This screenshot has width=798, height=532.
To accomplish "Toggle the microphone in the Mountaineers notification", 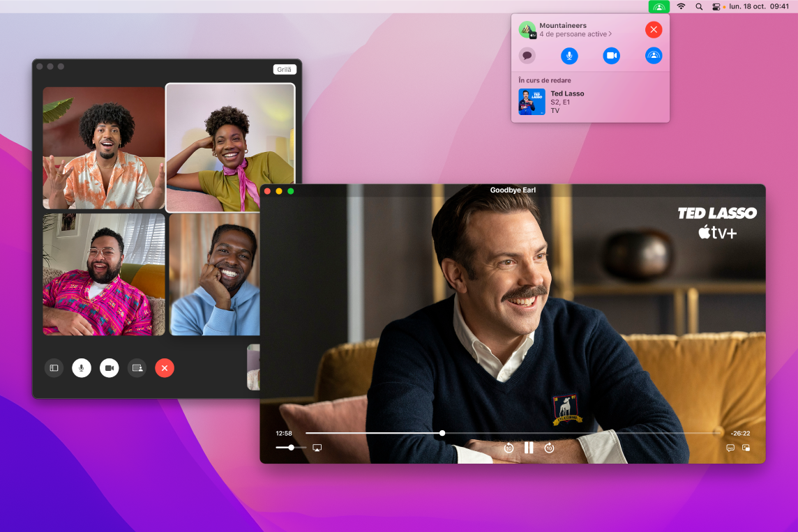I will coord(569,56).
